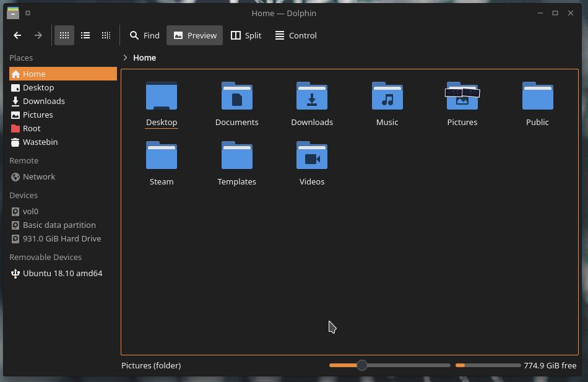Select the Videos folder icon

point(312,155)
